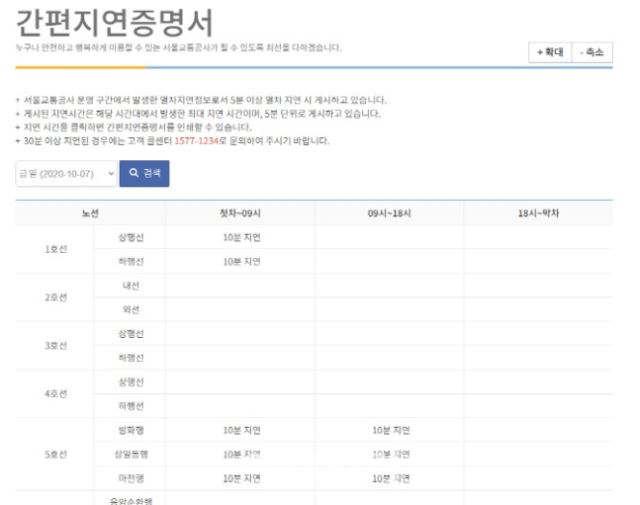Open 5호선 마천행 09시~18시 10분 지연
640x505 pixels.
click(391, 478)
